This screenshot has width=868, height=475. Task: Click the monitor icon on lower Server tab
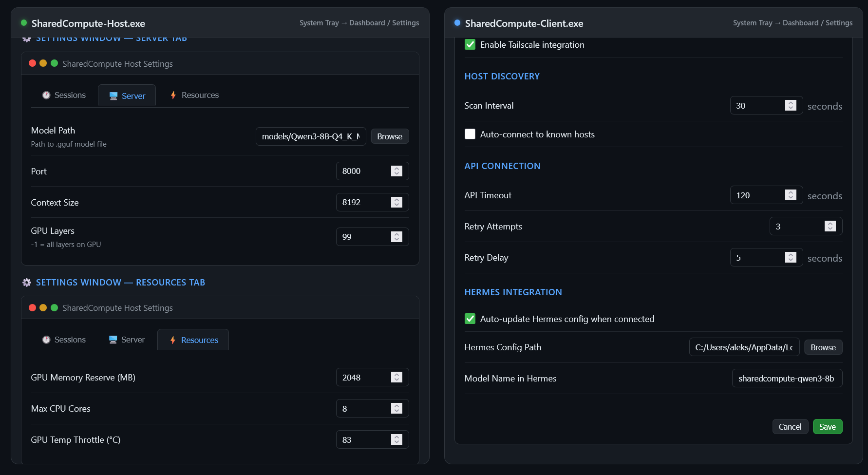(x=113, y=340)
